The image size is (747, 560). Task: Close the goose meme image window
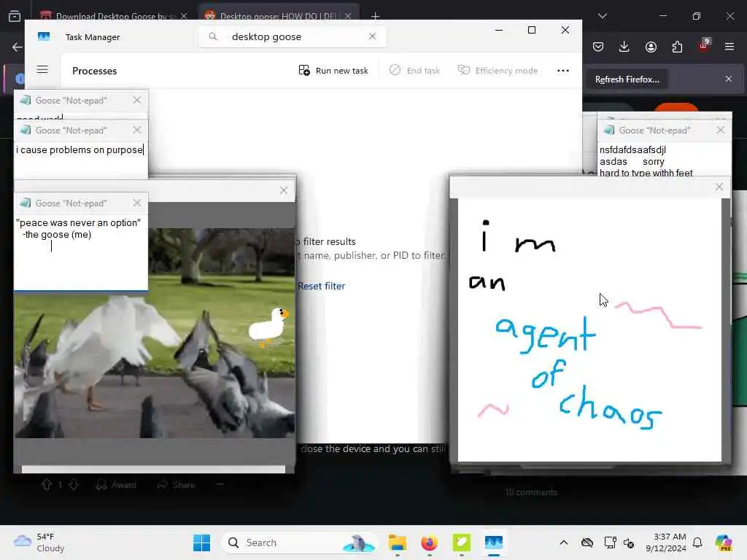[x=284, y=190]
